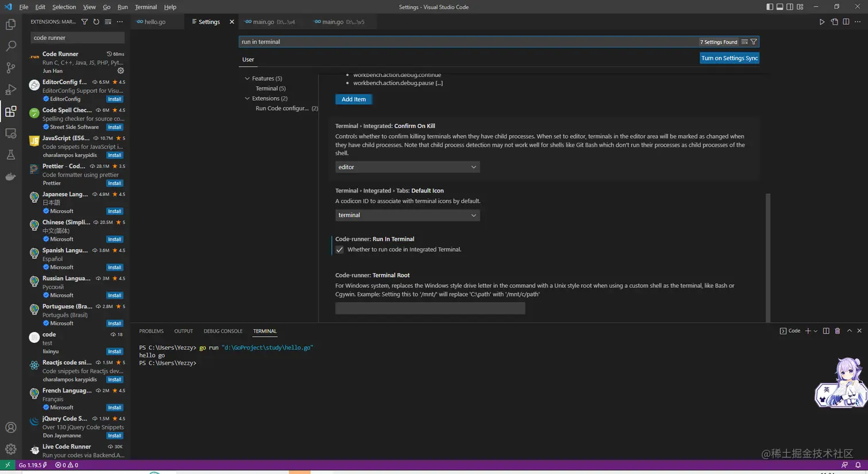868x474 pixels.
Task: Click Turn on Settings Sync button
Action: point(730,58)
